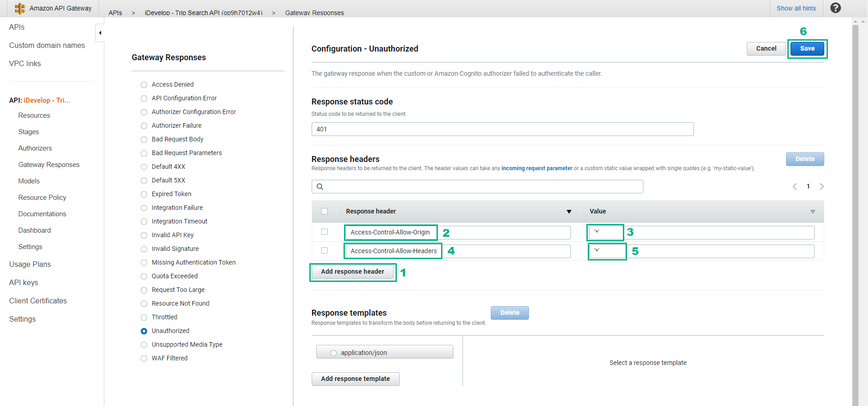The height and width of the screenshot is (406, 868).
Task: Open VPC links in sidebar
Action: point(25,63)
